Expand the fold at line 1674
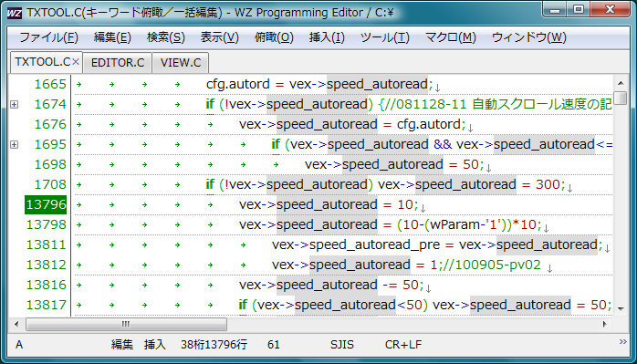This screenshot has height=364, width=637. point(15,104)
